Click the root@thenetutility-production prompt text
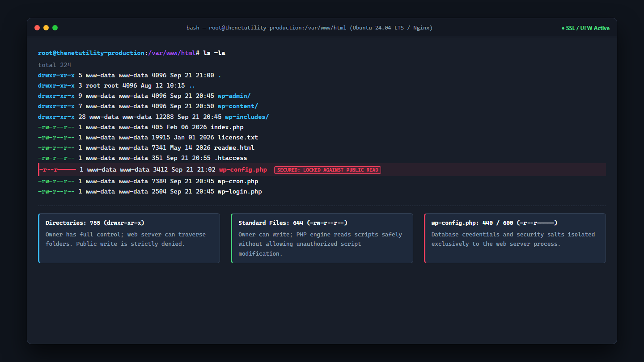 91,53
